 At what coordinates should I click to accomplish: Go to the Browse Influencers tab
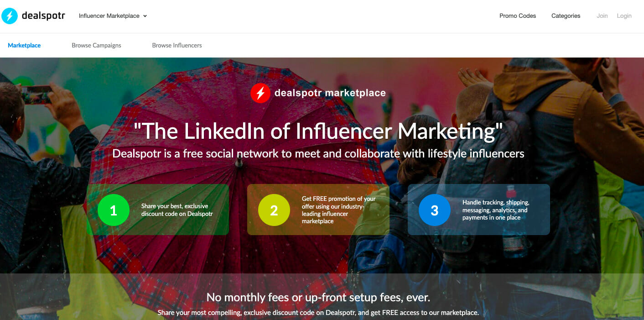[x=177, y=46]
